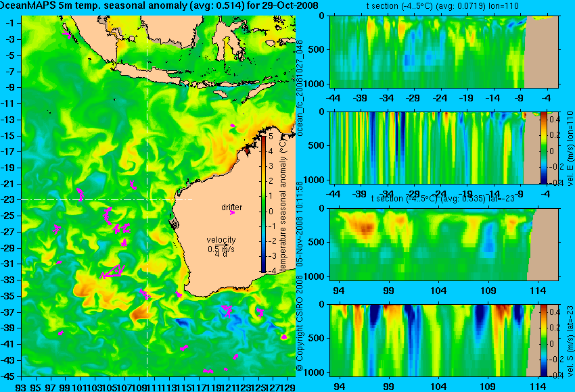Click the '-23' latitude label on the map axis
The image size is (575, 392).
click(8, 199)
